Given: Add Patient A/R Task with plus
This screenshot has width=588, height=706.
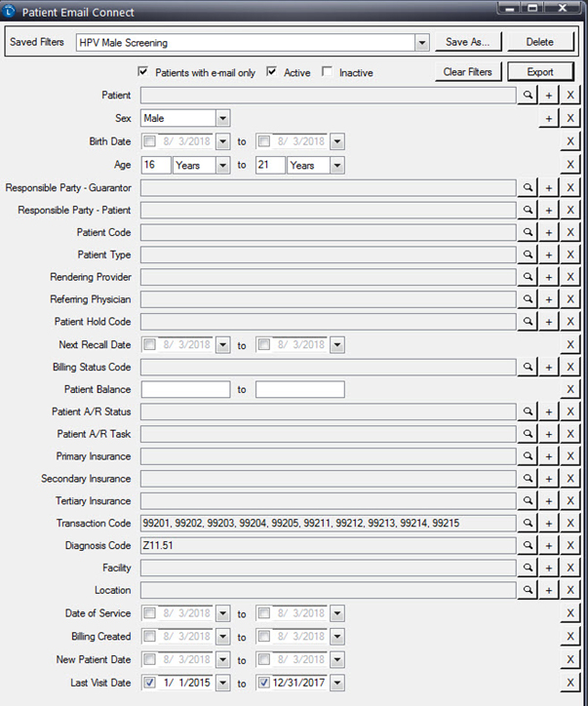Looking at the screenshot, I should 548,434.
